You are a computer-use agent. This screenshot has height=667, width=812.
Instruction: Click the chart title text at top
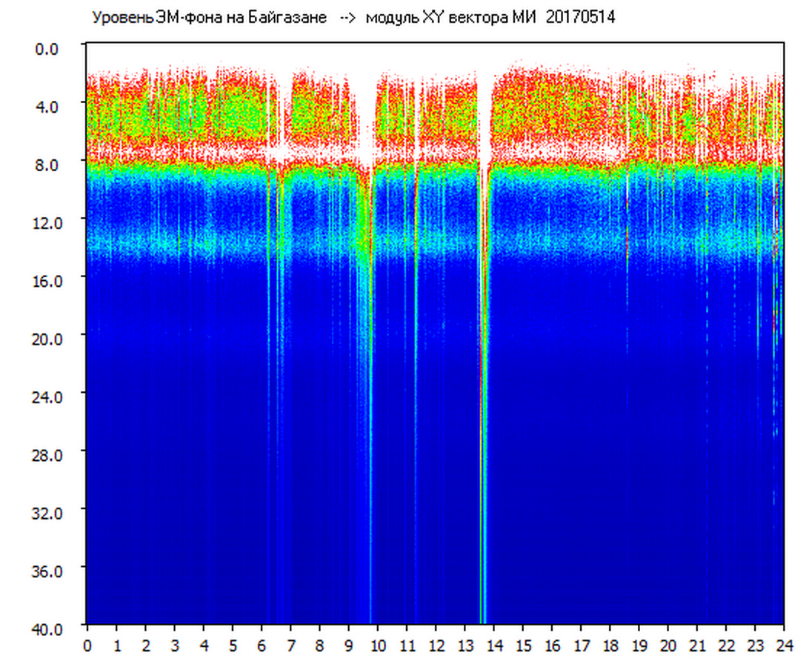pos(353,17)
